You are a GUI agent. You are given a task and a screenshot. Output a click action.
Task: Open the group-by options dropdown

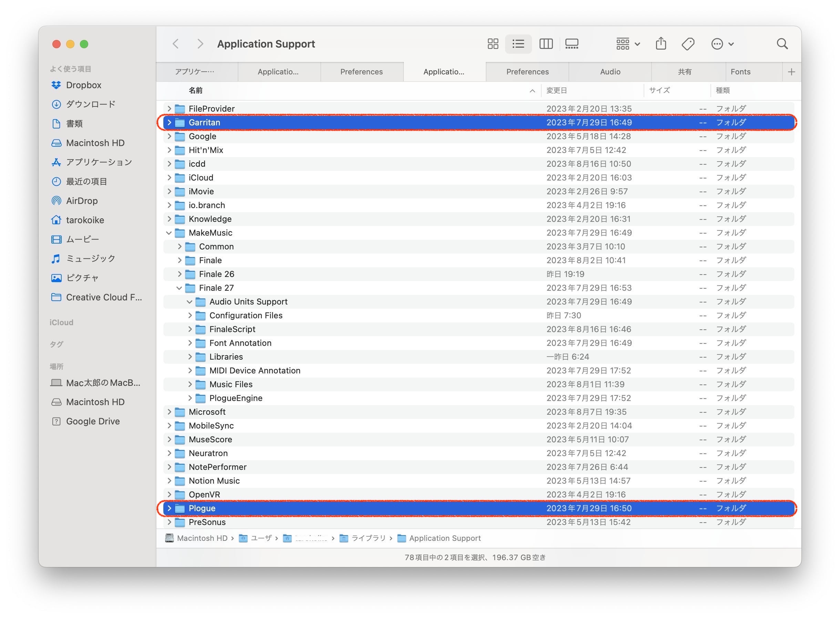pos(627,44)
